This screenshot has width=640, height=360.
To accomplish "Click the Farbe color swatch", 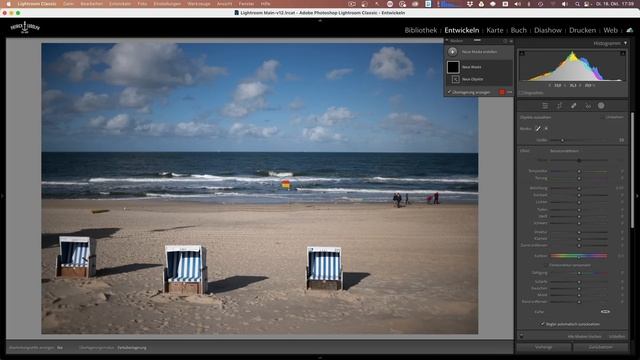I will 605,311.
